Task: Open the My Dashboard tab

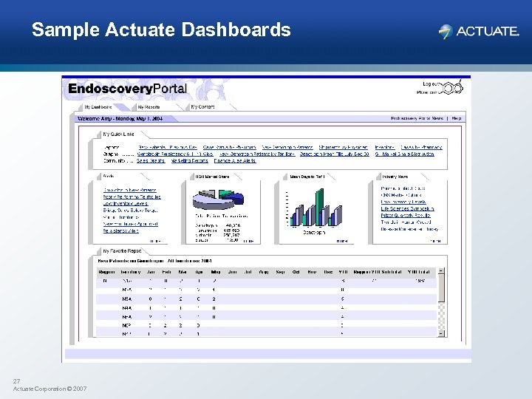Action: [x=98, y=107]
